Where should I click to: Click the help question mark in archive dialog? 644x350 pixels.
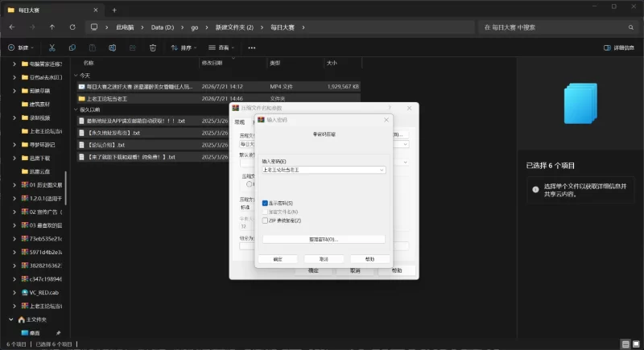click(x=390, y=108)
